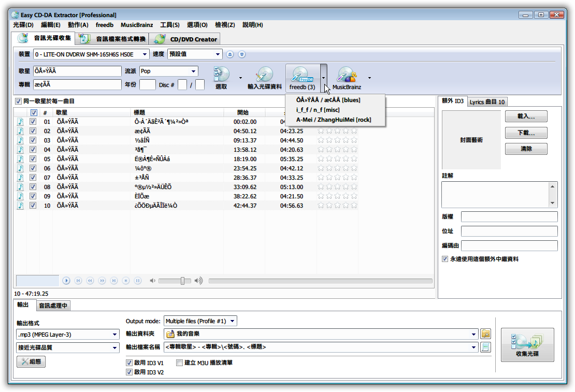Select the 選取 track selection icon
This screenshot has height=392, width=575.
(222, 75)
